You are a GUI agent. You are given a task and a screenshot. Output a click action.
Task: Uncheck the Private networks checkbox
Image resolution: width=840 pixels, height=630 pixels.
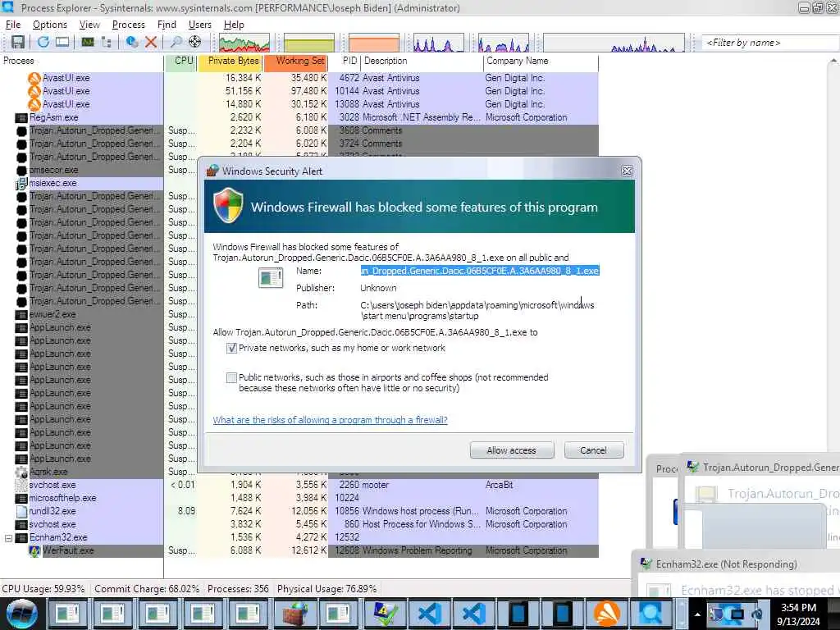(231, 348)
